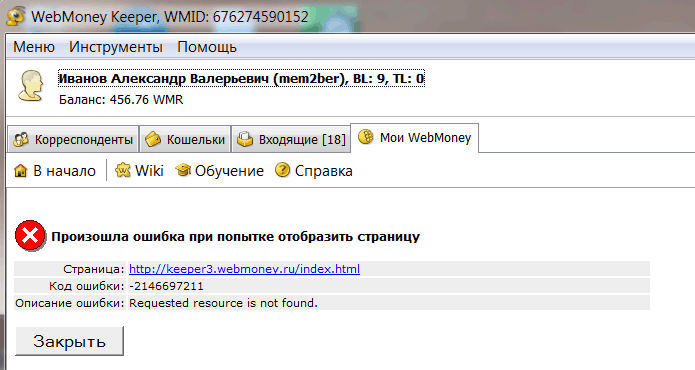The width and height of the screenshot is (695, 370).
Task: Click the graduation cap icon of Обучение
Action: [x=183, y=170]
